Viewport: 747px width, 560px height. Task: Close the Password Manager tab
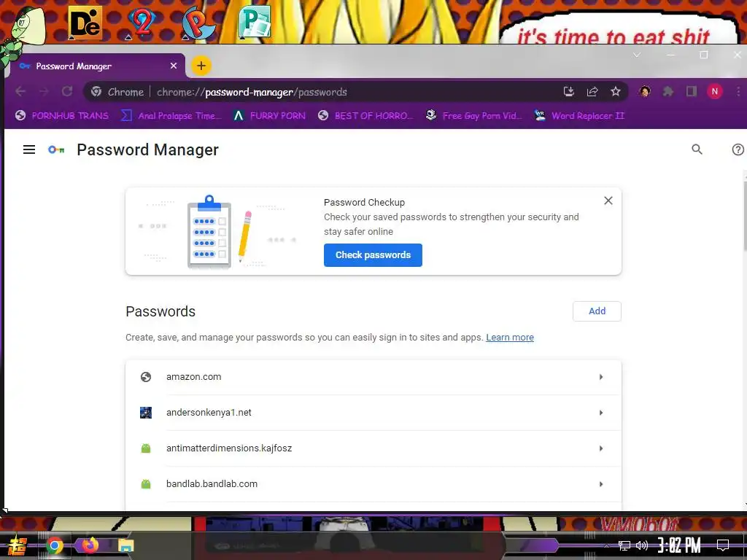[x=174, y=66]
